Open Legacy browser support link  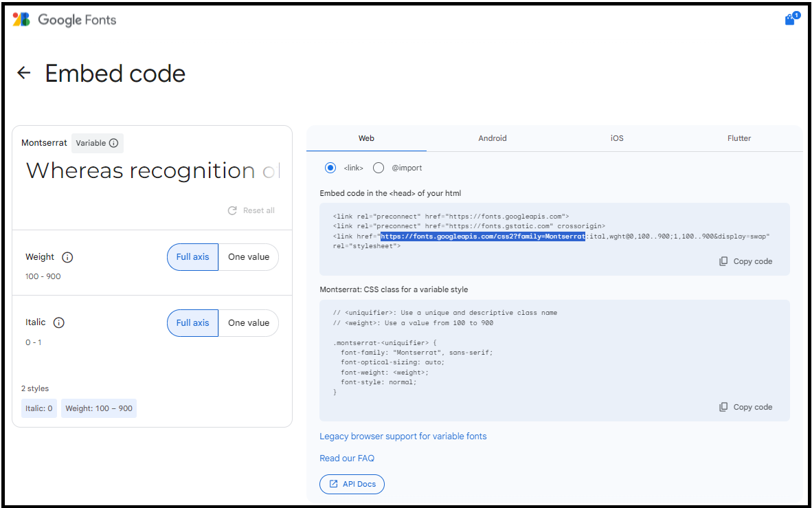tap(403, 436)
